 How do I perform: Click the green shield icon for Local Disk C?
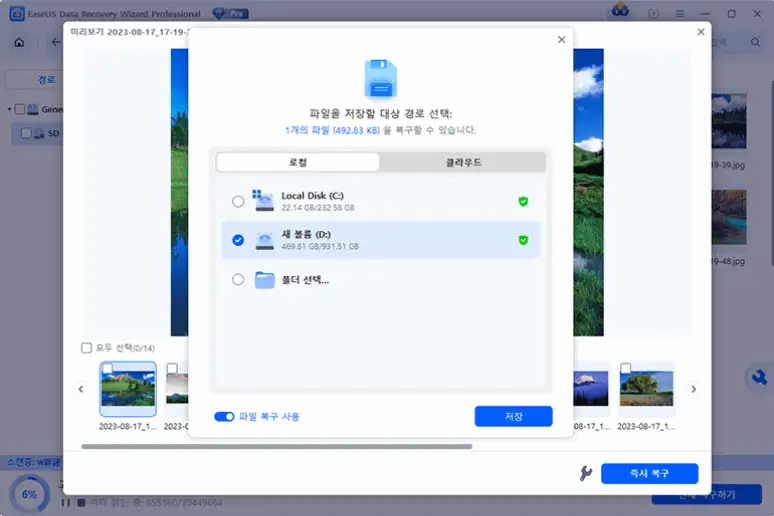pos(523,201)
